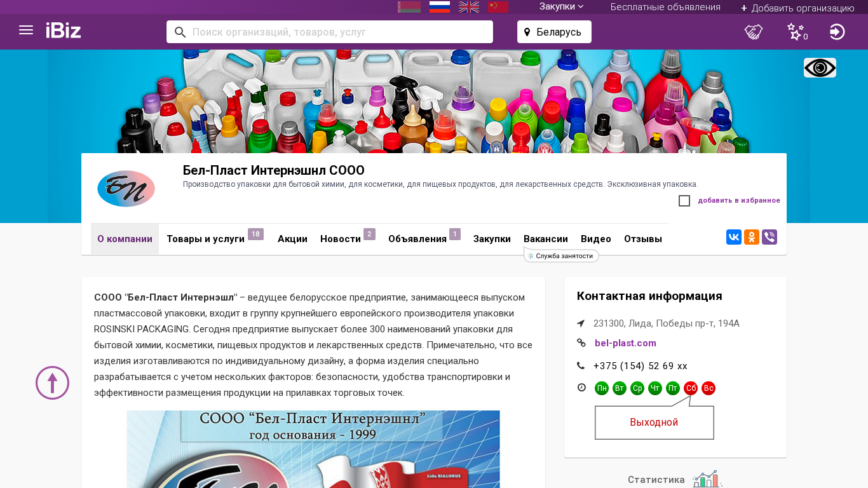Reveal phone number +375 (154) 52 69 xx
This screenshot has height=488, width=868.
pos(640,366)
